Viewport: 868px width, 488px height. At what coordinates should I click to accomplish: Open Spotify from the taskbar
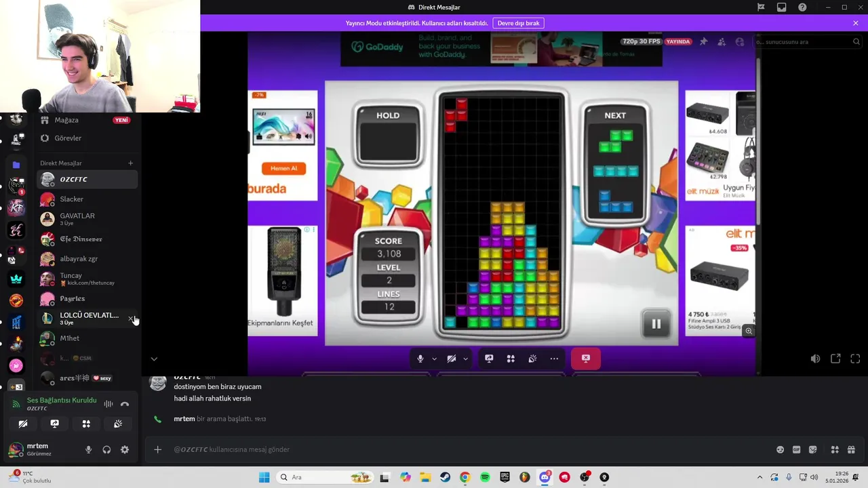[485, 477]
